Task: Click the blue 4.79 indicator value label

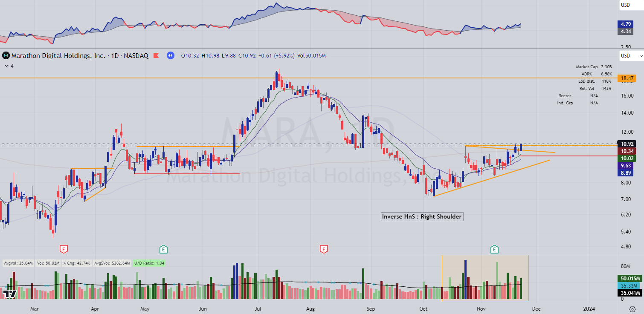Action: coord(625,25)
